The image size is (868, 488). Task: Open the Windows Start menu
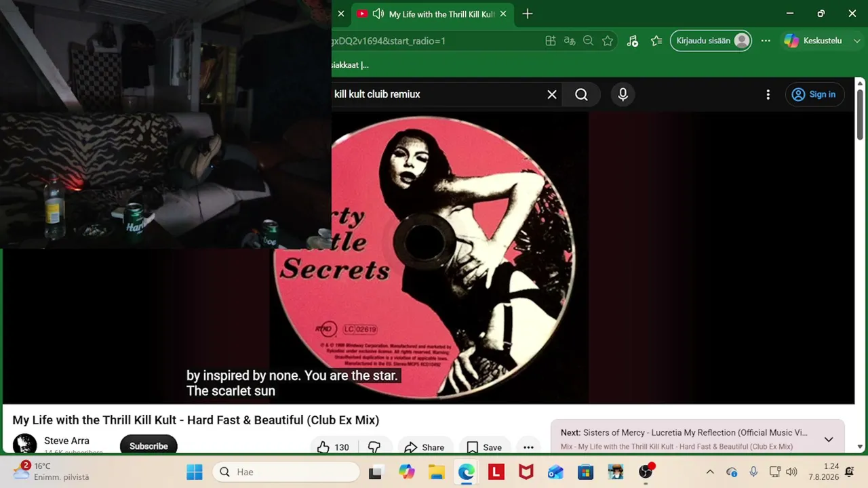point(194,472)
